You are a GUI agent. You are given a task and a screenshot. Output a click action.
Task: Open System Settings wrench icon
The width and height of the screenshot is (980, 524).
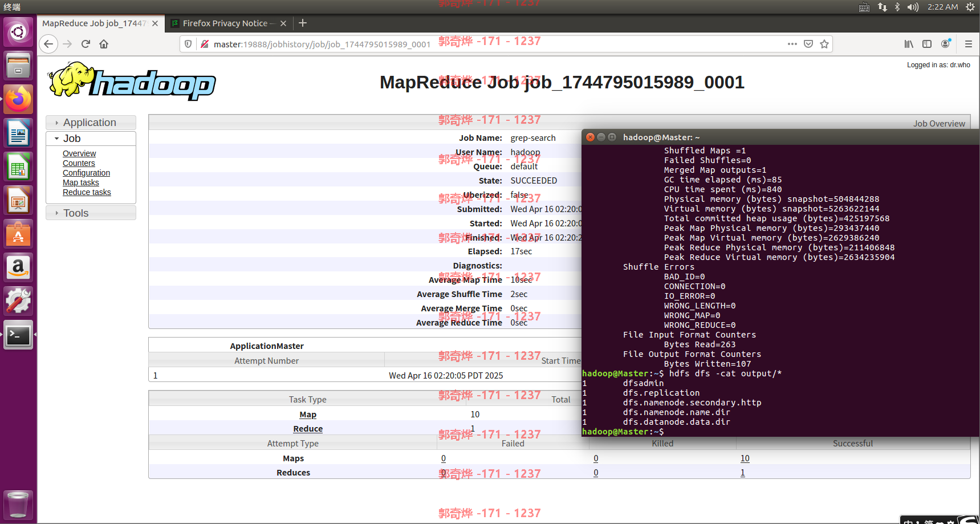tap(18, 301)
